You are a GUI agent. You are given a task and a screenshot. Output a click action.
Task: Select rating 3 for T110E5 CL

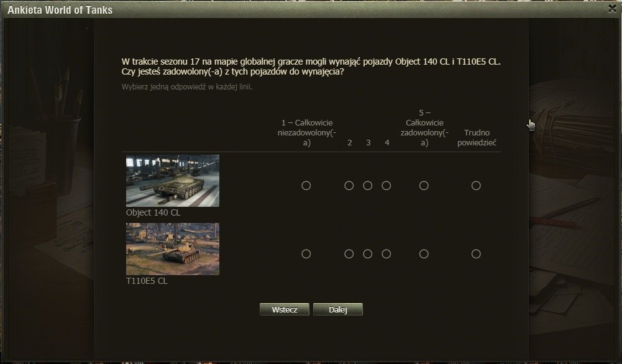(x=368, y=254)
